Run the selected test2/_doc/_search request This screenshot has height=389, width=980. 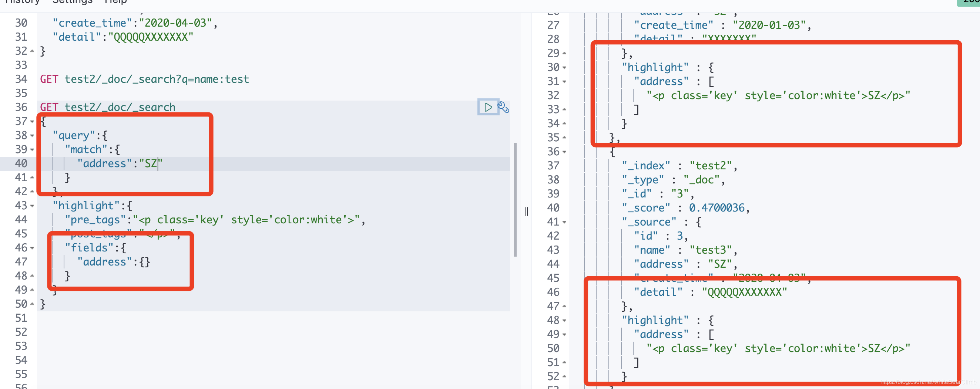coord(488,107)
